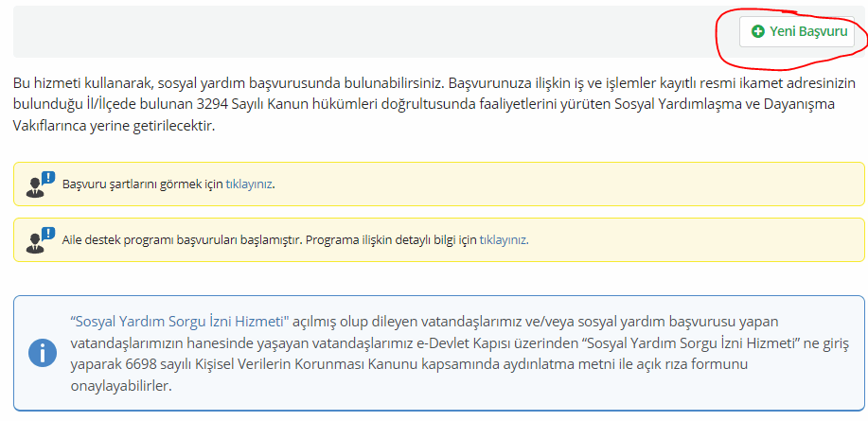Image resolution: width=868 pixels, height=421 pixels.
Task: Click "Vakıflarınca yerine getirilecektir" text line
Action: 114,126
